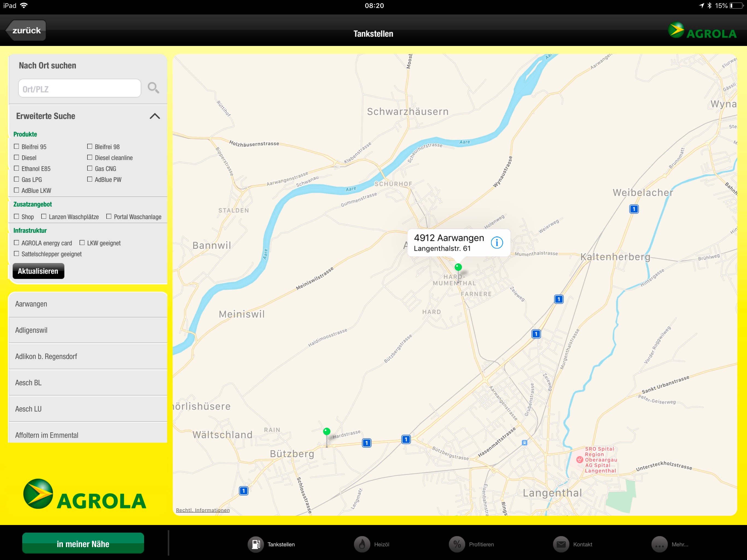Open the Heizöl flame icon tab
This screenshot has height=560, width=747.
362,544
